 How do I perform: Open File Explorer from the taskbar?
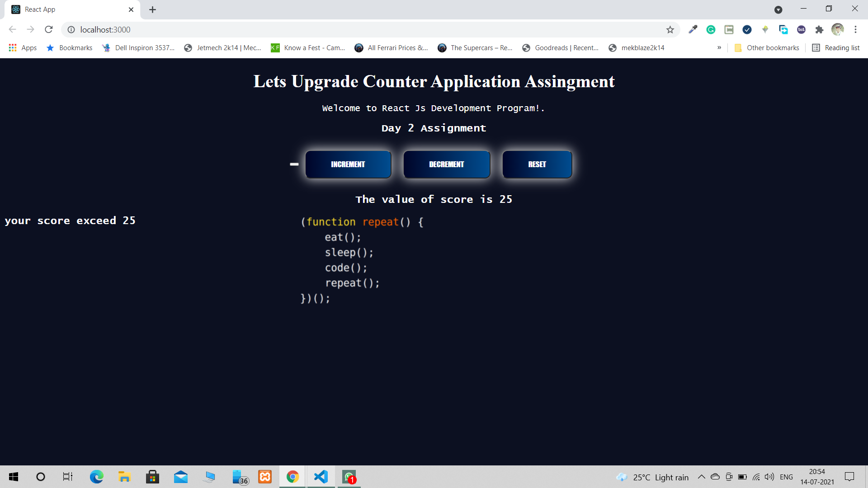(124, 477)
